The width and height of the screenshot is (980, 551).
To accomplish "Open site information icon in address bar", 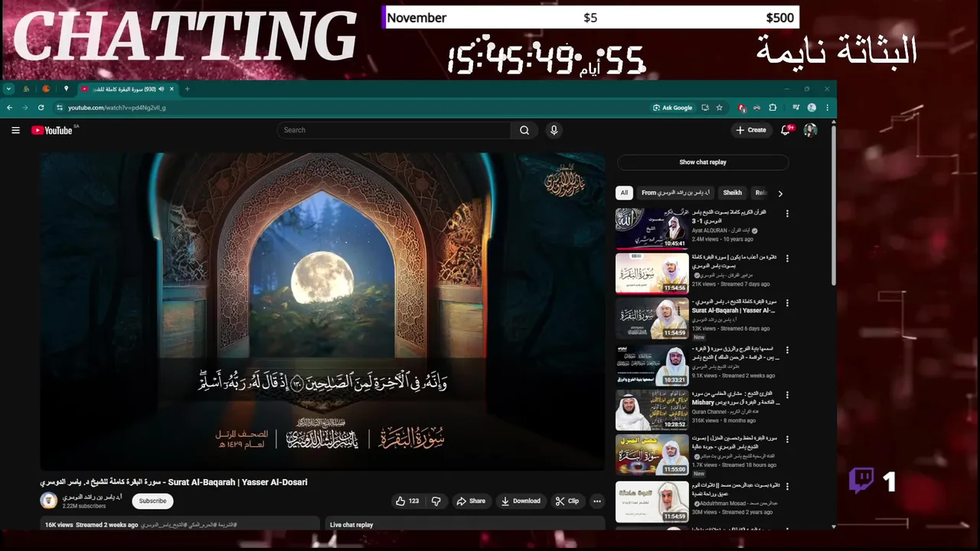I will coord(59,108).
